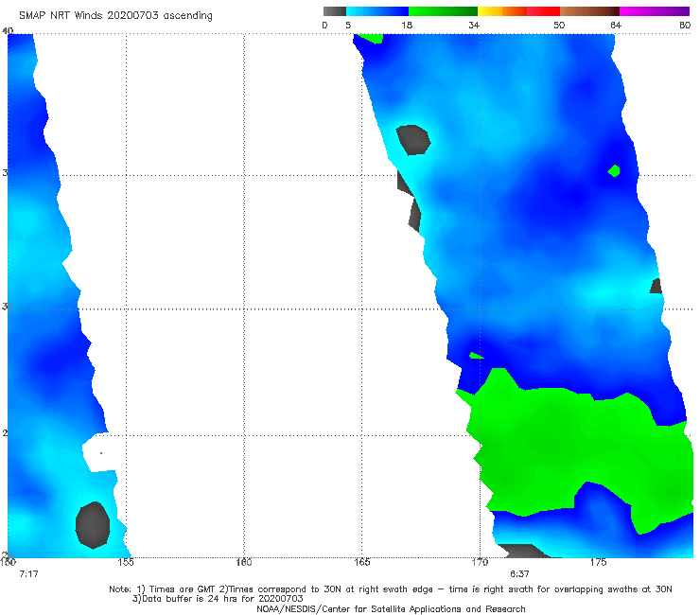Click the red segment of the color bar
This screenshot has height=615, width=700.
click(x=543, y=11)
